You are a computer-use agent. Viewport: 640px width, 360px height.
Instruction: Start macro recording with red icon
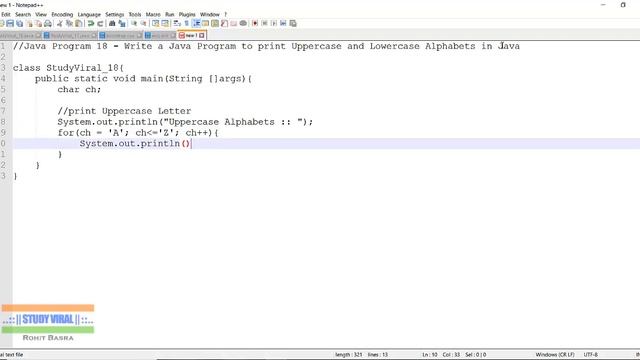[255, 23]
